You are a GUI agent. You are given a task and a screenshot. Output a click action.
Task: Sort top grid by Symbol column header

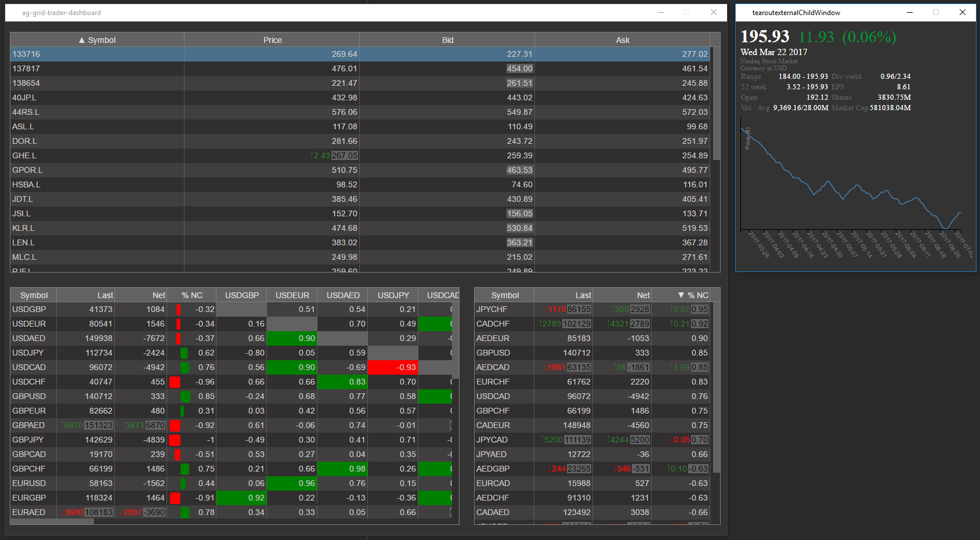point(97,40)
